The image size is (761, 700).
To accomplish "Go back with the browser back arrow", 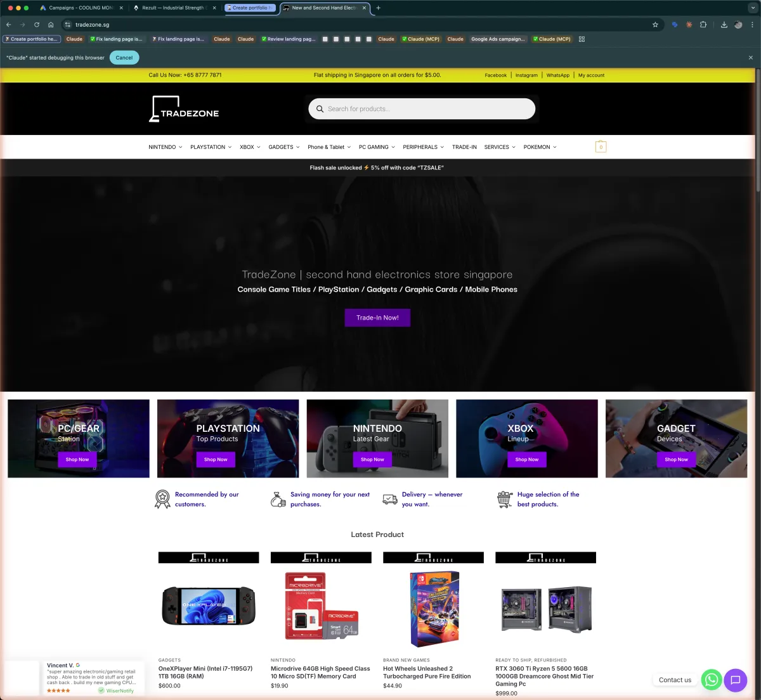I will (x=9, y=25).
